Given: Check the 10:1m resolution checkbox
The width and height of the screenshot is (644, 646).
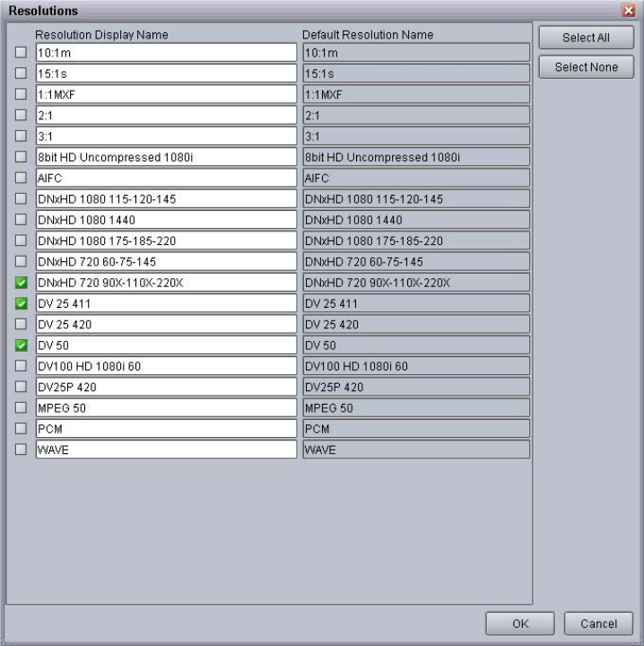Looking at the screenshot, I should [x=21, y=52].
